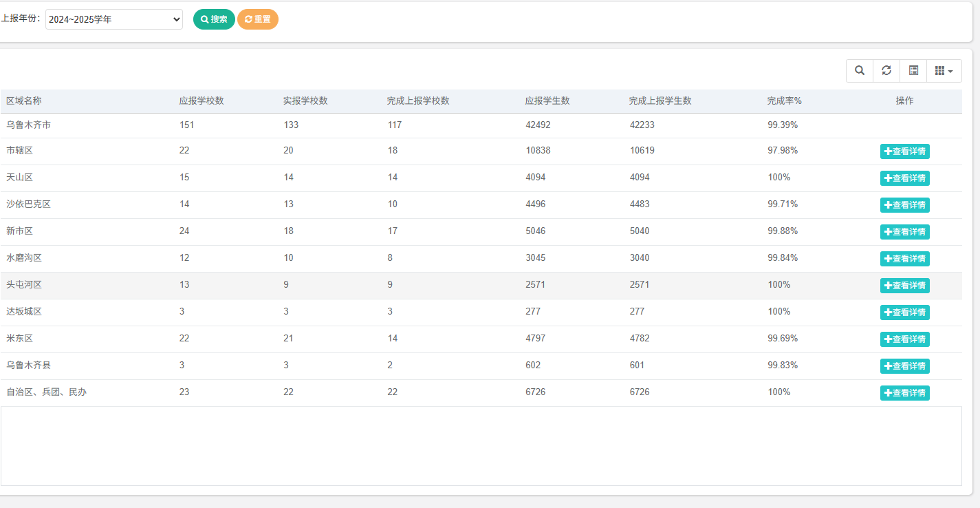The image size is (980, 508).
Task: Click 查看详情 in 达坂城区 row
Action: [904, 313]
